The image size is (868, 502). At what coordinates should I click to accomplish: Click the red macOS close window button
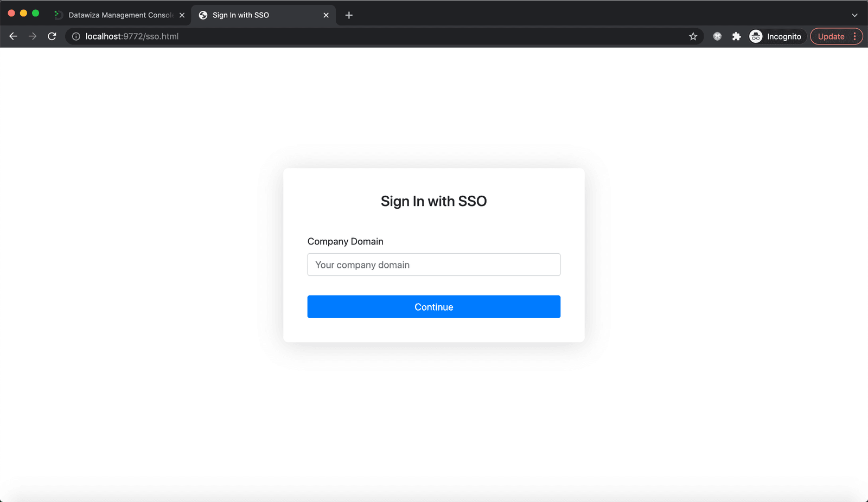11,13
